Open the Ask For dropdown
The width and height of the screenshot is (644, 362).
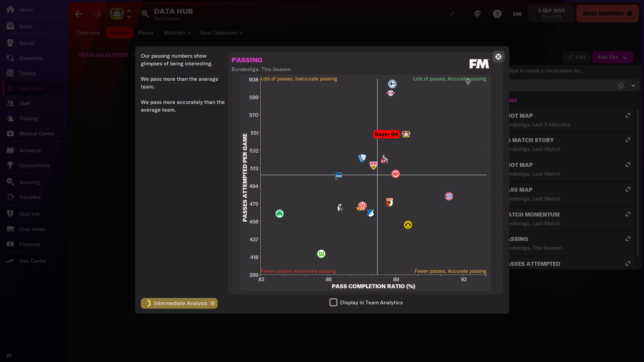(612, 57)
